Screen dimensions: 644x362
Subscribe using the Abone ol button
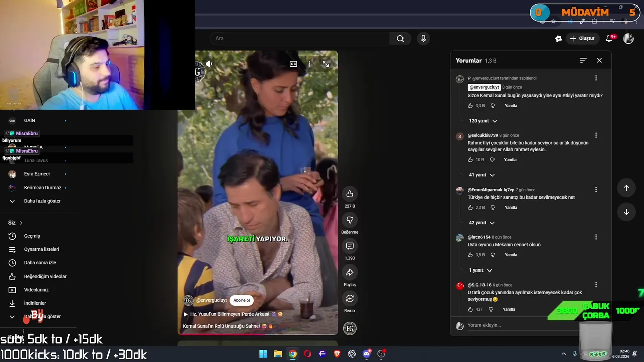[242, 300]
